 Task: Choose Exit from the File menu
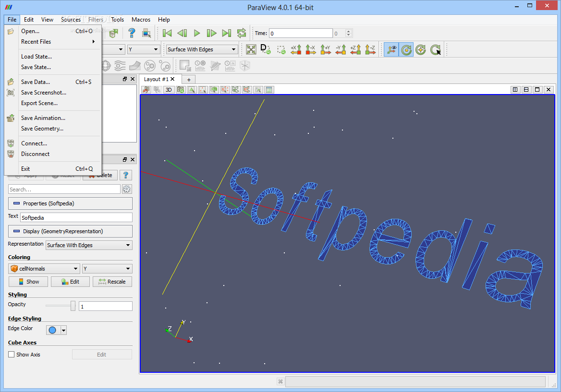pyautogui.click(x=53, y=169)
